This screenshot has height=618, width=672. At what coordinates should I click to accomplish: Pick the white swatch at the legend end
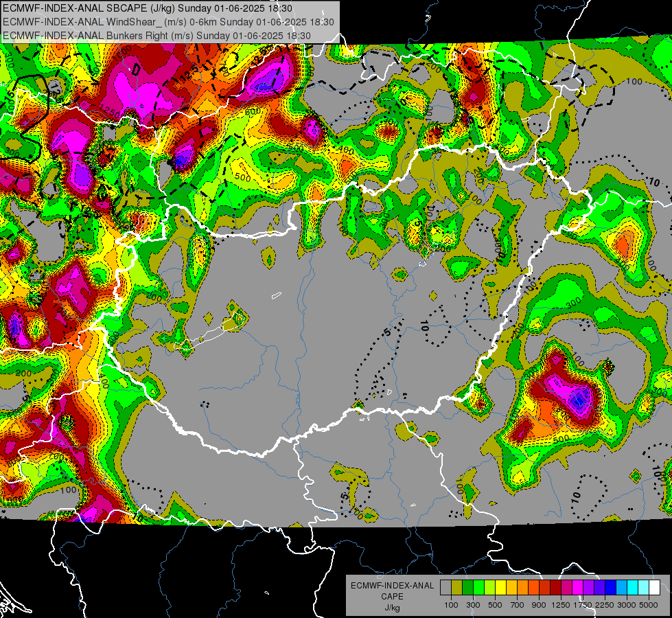pyautogui.click(x=655, y=588)
